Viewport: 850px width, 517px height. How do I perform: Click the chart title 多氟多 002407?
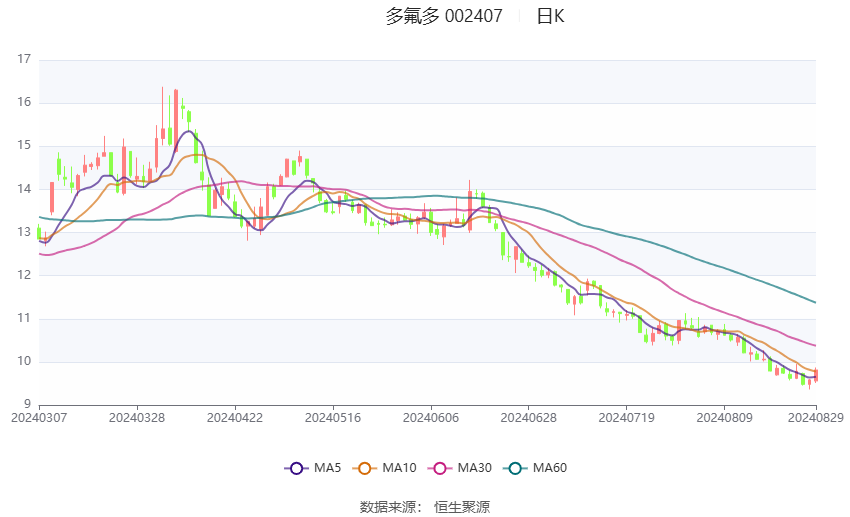click(x=444, y=16)
